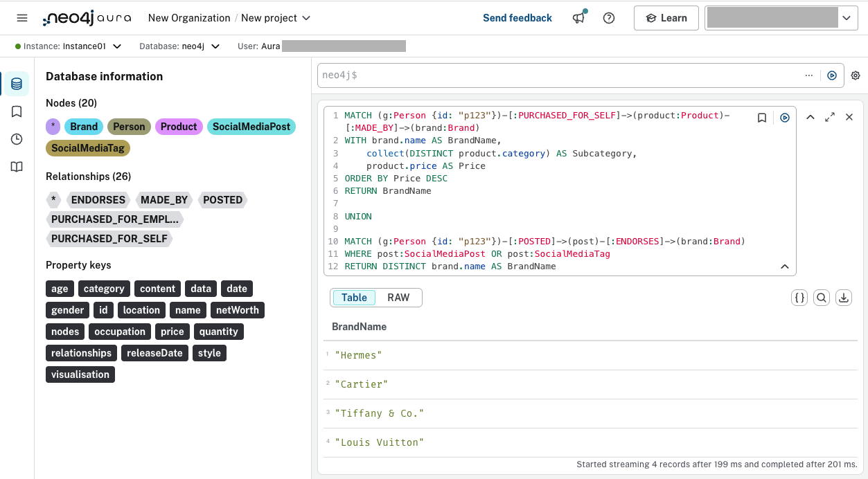Image resolution: width=868 pixels, height=479 pixels.
Task: View results as JSON with braces icon
Action: point(799,297)
